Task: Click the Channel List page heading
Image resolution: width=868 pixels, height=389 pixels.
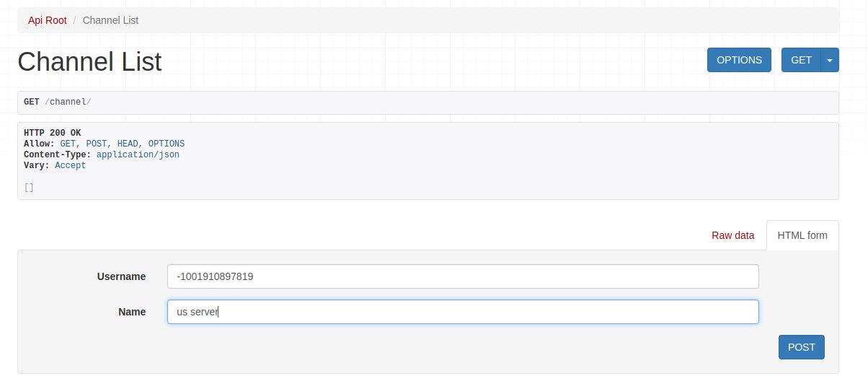Action: coord(89,62)
